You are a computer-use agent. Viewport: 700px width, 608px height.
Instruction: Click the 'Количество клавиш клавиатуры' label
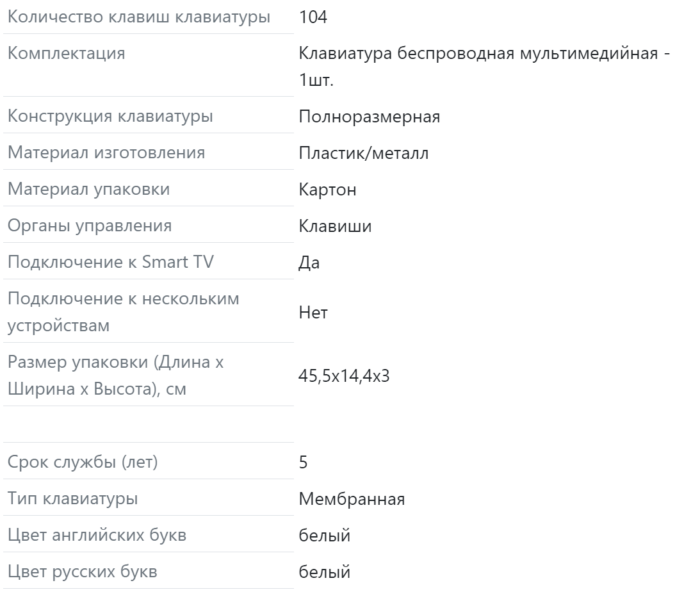138,17
